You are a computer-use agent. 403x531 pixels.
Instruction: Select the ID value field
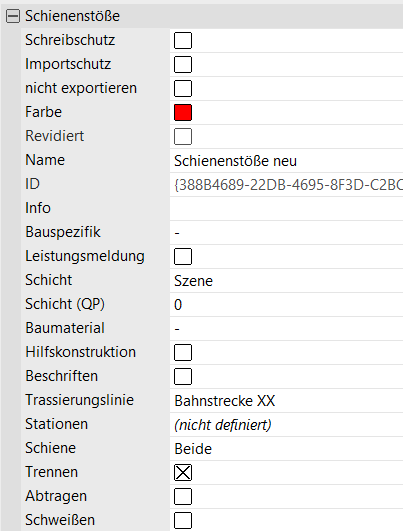pyautogui.click(x=287, y=185)
